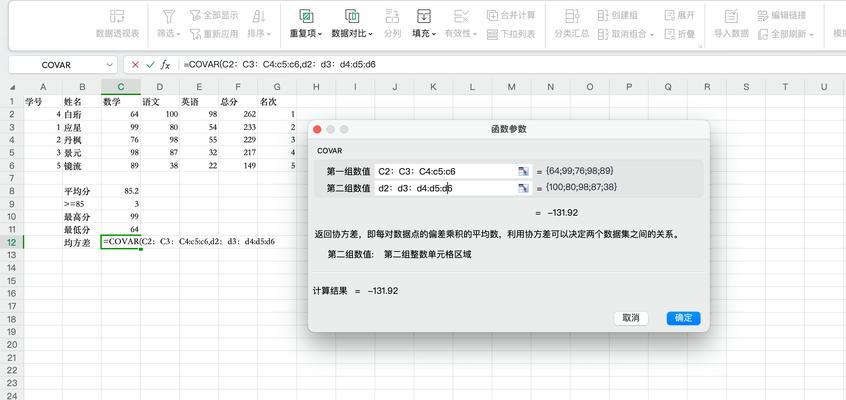Open the 排序 dropdown arrow
This screenshot has width=846, height=400.
click(x=269, y=34)
